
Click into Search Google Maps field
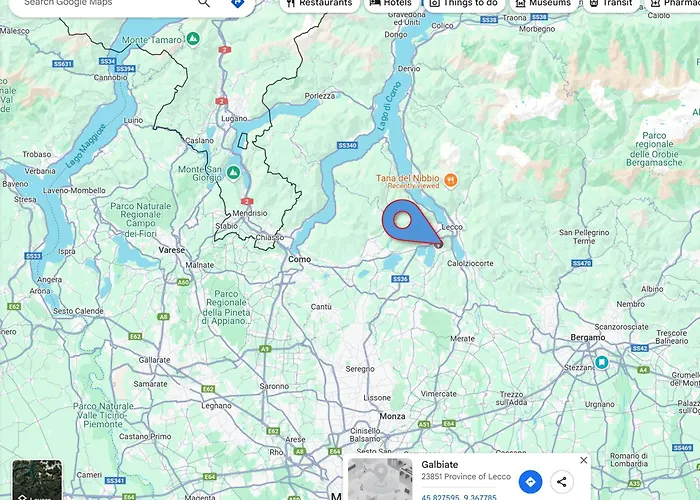coord(100,4)
